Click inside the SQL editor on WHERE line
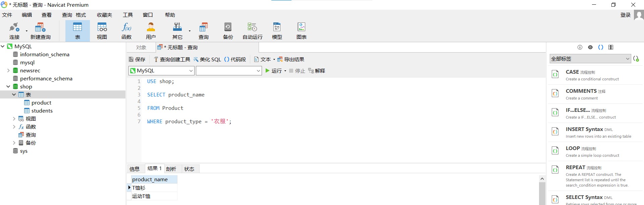Image resolution: width=644 pixels, height=205 pixels. (189, 122)
